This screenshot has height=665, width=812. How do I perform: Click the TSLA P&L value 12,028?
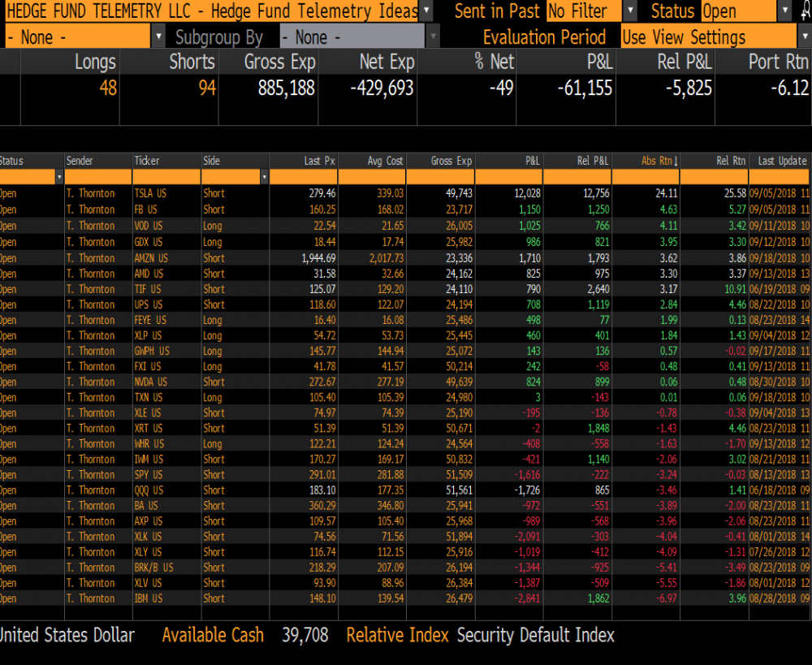(527, 193)
